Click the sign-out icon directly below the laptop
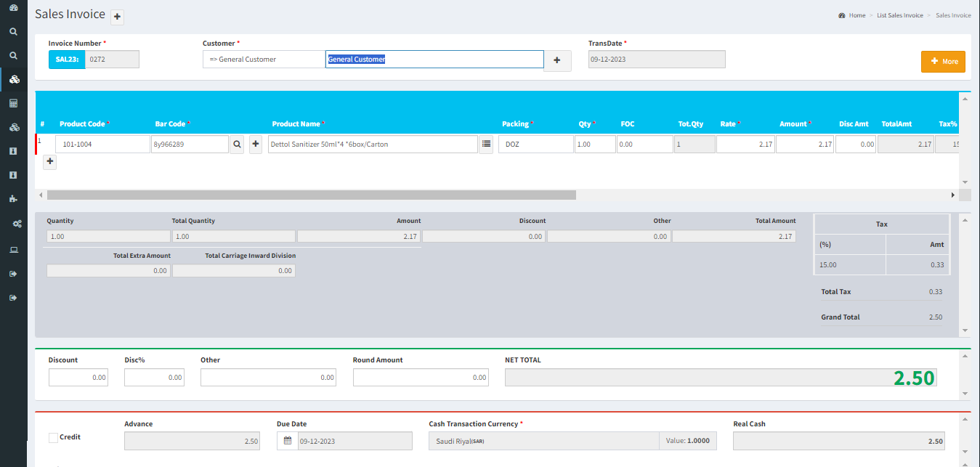 point(13,274)
